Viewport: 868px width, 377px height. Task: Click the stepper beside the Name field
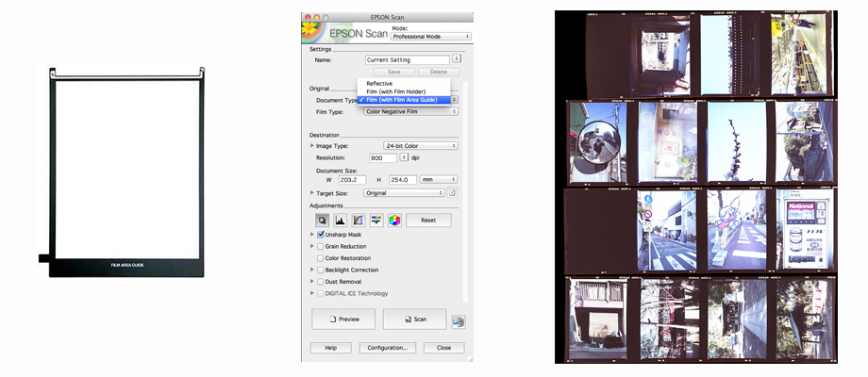click(457, 58)
